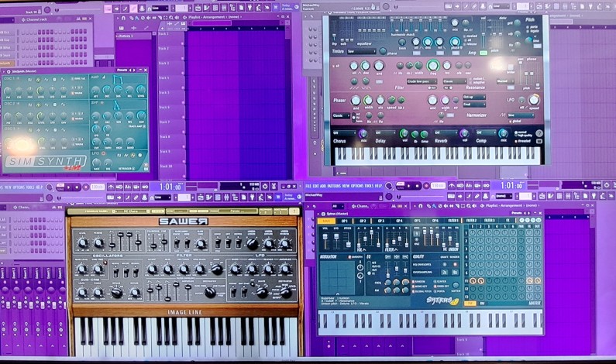Toggle auto scrolling arrow in the Sytrus instance
The image size is (616, 364).
pyautogui.click(x=459, y=196)
